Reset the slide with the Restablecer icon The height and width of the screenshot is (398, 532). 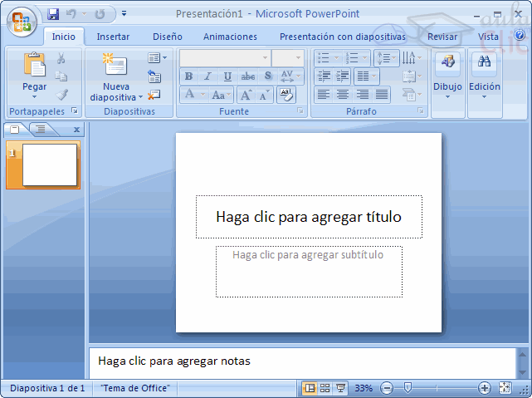(x=154, y=76)
